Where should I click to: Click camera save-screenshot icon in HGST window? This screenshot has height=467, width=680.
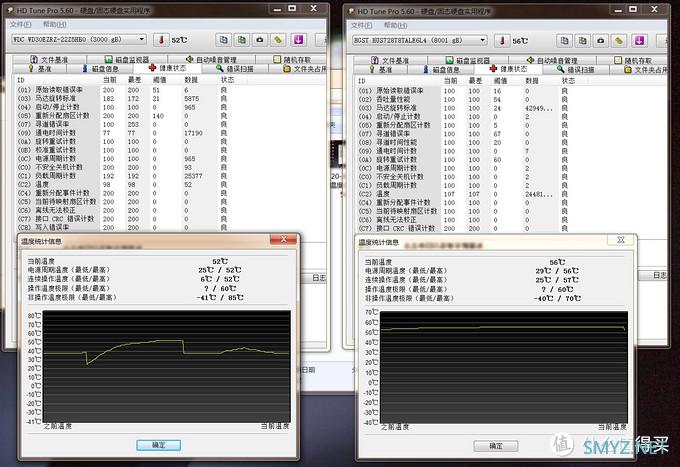(x=601, y=41)
